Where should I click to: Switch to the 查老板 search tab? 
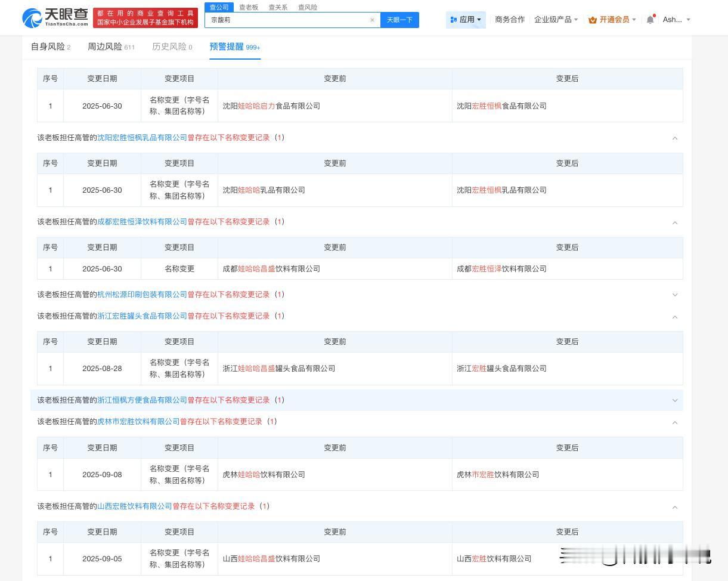[x=249, y=7]
